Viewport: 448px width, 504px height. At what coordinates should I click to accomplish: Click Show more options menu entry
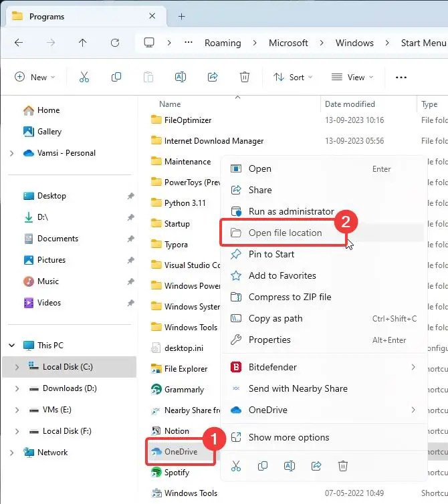tap(289, 437)
